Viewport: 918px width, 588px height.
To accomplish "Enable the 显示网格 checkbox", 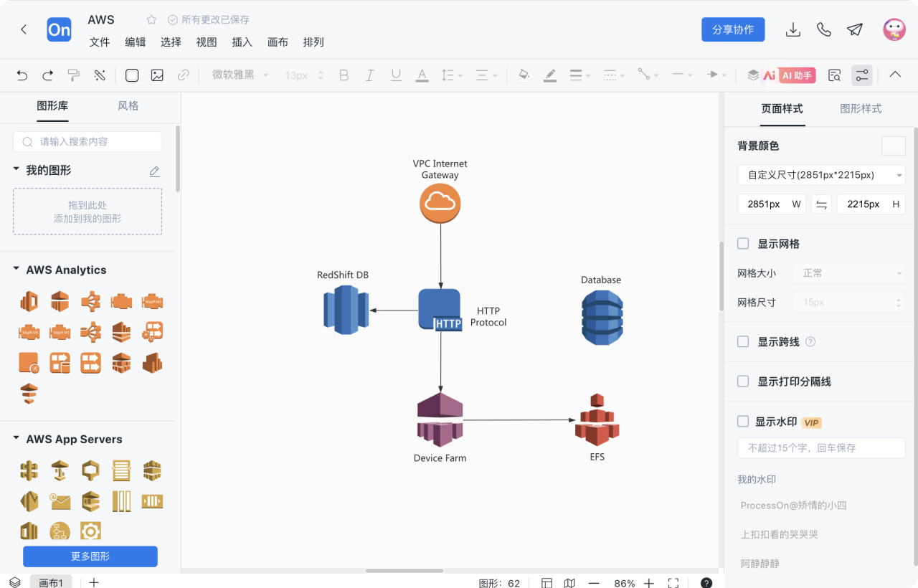I will (x=743, y=244).
